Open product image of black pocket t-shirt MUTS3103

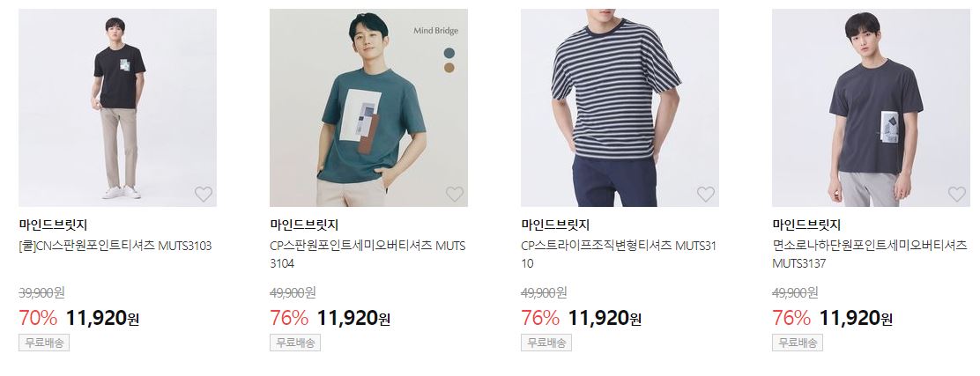(x=117, y=107)
